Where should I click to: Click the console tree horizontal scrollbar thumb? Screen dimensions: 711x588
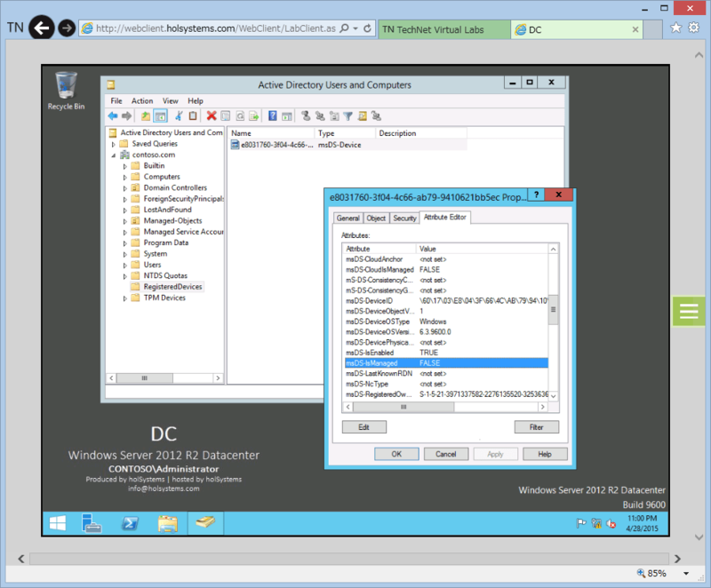click(144, 377)
